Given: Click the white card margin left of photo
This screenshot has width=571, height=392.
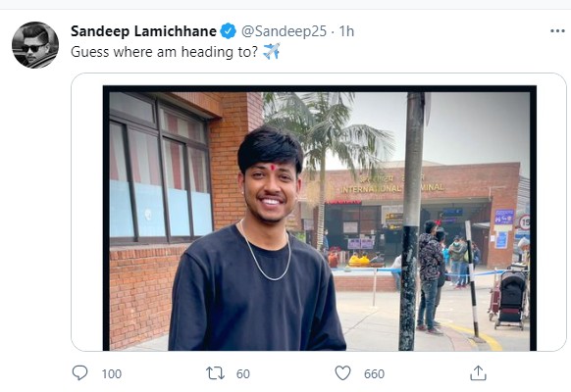Looking at the screenshot, I should pos(87,212).
